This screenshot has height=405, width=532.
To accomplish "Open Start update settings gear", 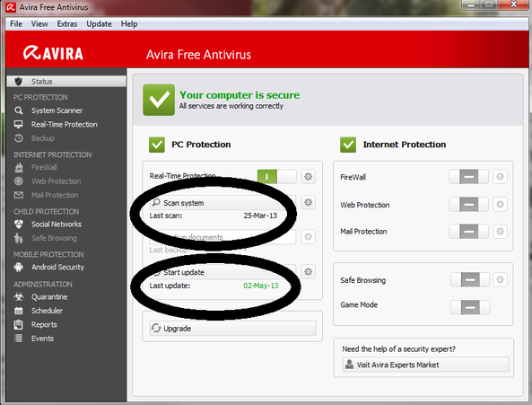I will tap(308, 271).
